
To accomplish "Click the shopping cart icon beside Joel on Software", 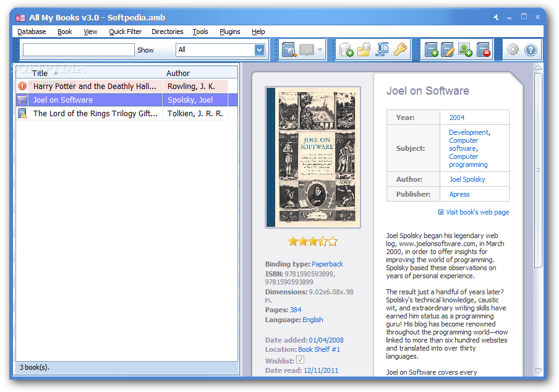I will coord(22,100).
